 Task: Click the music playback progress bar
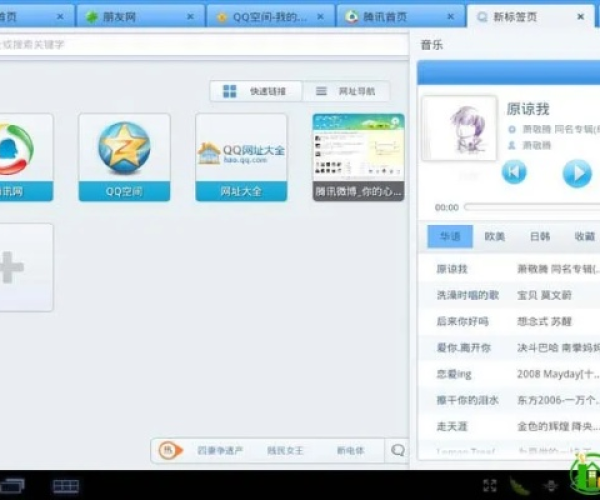point(530,207)
